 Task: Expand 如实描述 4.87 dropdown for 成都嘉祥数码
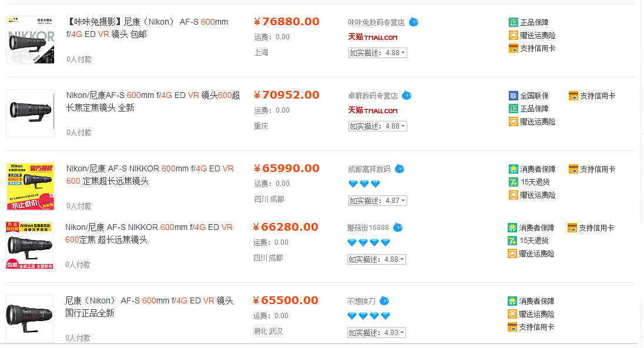click(x=377, y=200)
